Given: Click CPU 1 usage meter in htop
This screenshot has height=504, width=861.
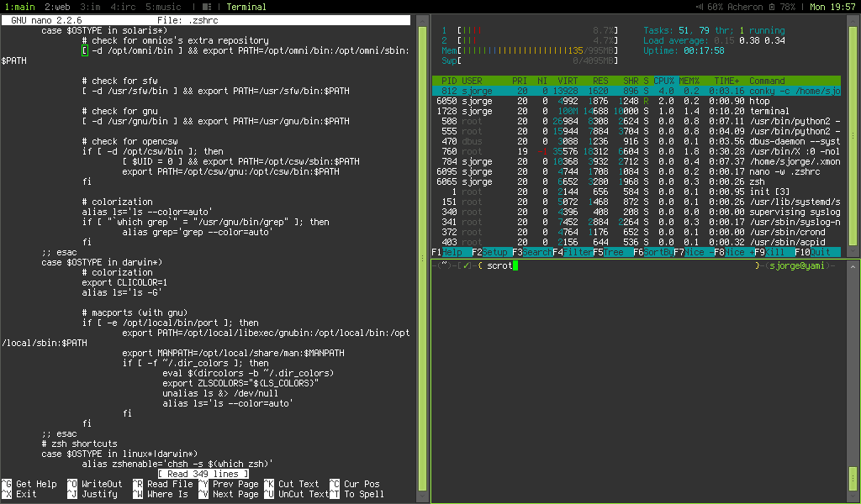Looking at the screenshot, I should pyautogui.click(x=530, y=30).
